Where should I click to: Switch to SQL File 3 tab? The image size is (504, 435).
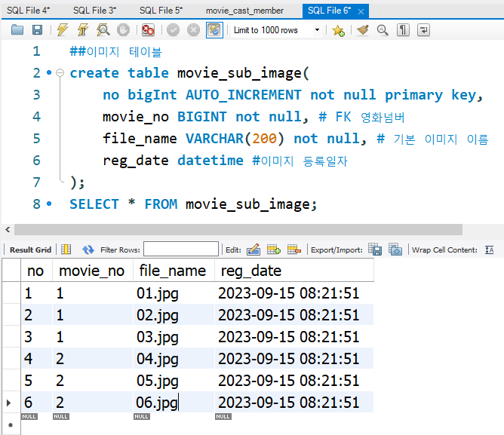point(94,11)
